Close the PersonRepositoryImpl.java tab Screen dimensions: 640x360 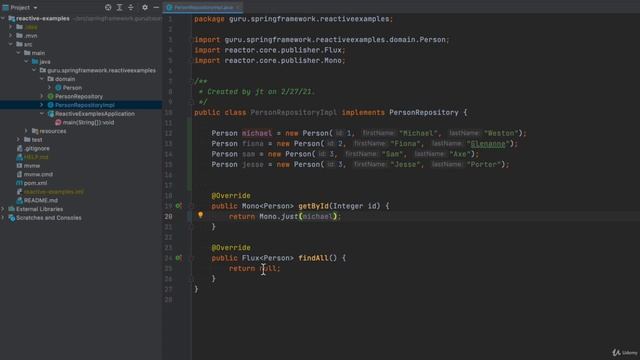[x=238, y=7]
